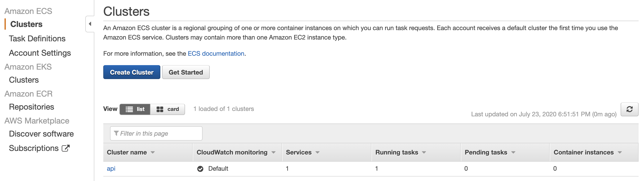Open the ECS documentation link
644x181 pixels.
pyautogui.click(x=216, y=53)
